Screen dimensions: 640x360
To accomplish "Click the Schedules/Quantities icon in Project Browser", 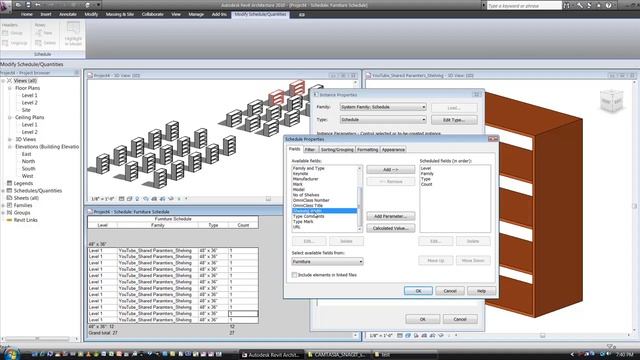I will (9, 191).
